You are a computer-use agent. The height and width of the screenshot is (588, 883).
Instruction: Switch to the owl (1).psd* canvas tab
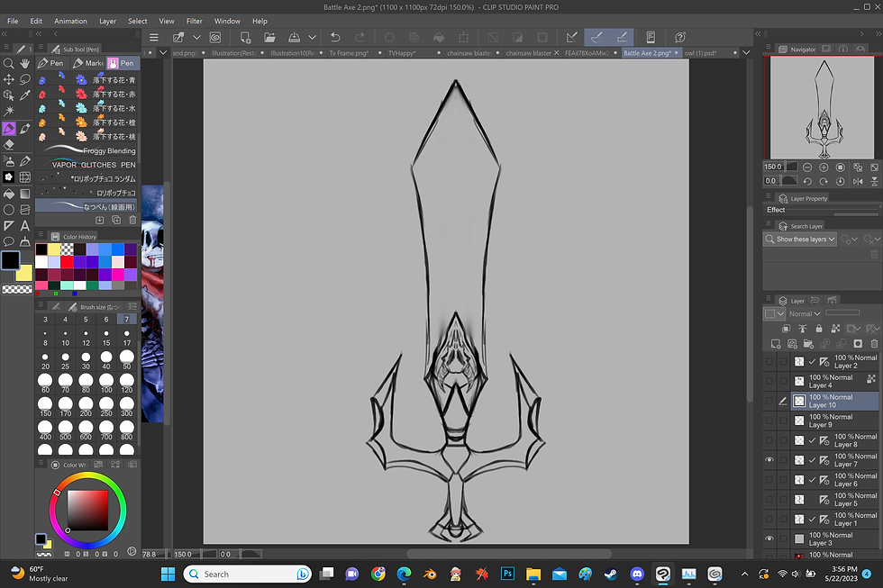point(710,53)
